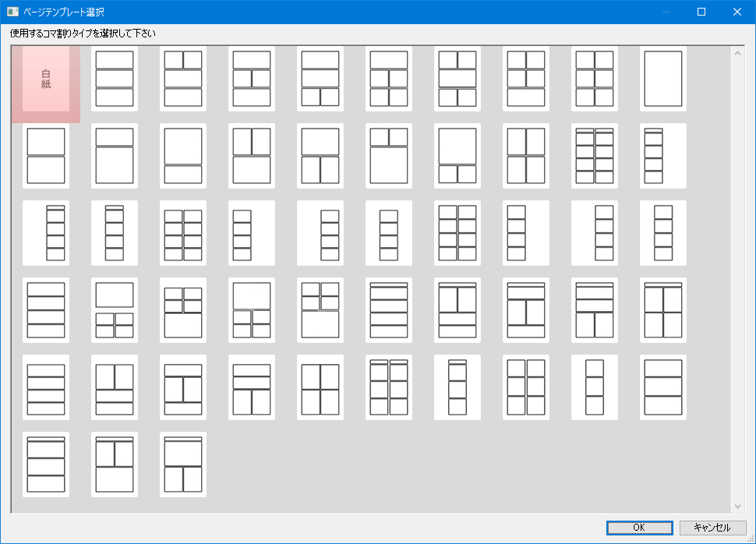Pick two-panel layout: small top, large bottom
The width and height of the screenshot is (756, 544).
pyautogui.click(x=115, y=156)
